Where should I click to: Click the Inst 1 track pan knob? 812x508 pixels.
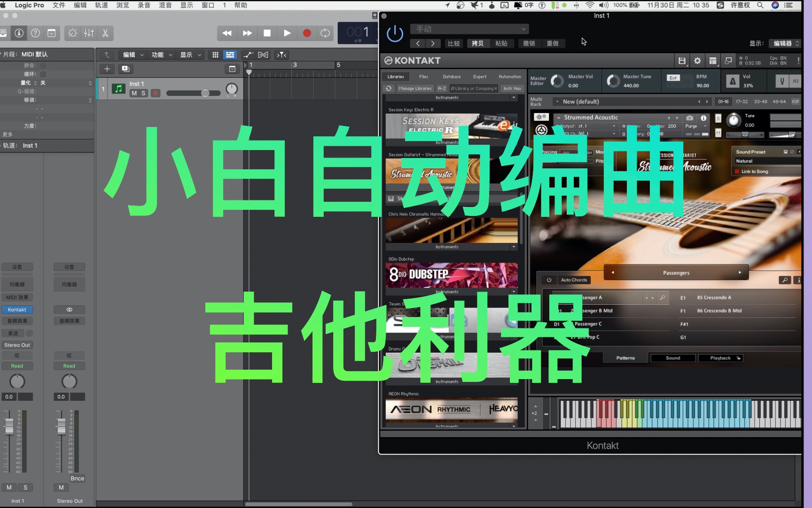click(x=232, y=89)
